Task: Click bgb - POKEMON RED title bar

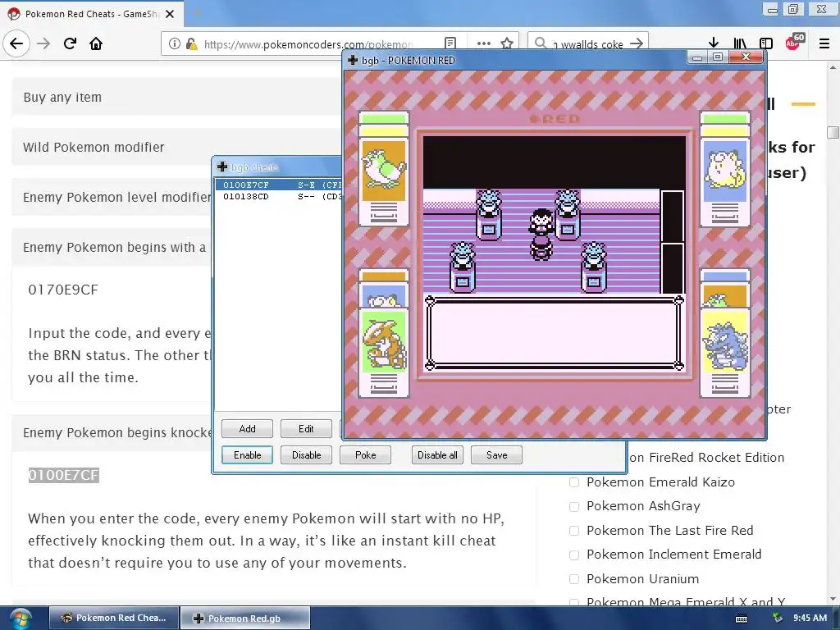Action: coord(514,60)
